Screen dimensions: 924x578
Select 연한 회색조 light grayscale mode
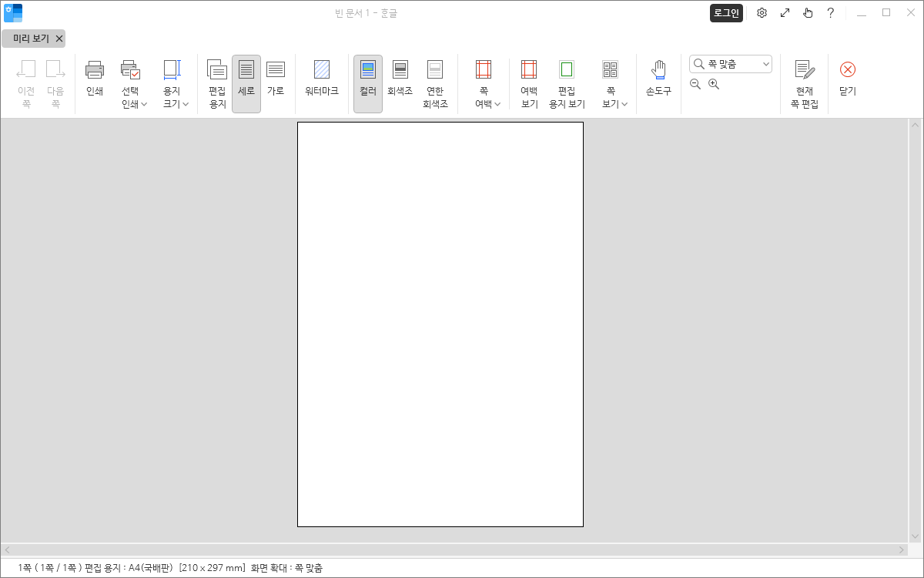click(435, 84)
